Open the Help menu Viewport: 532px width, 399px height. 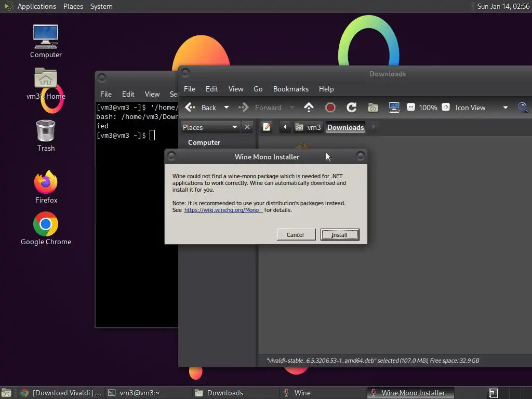click(326, 89)
